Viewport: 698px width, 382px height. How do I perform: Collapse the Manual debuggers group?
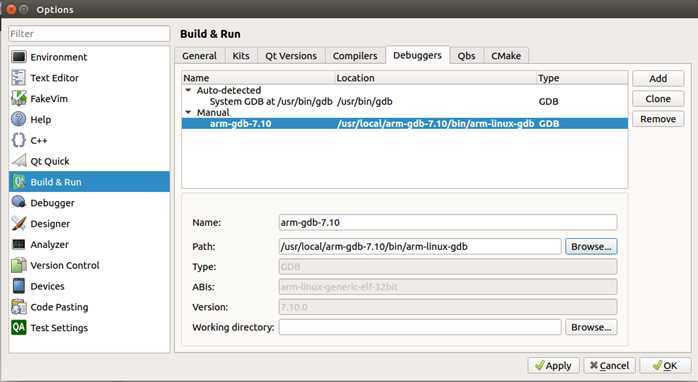point(188,112)
